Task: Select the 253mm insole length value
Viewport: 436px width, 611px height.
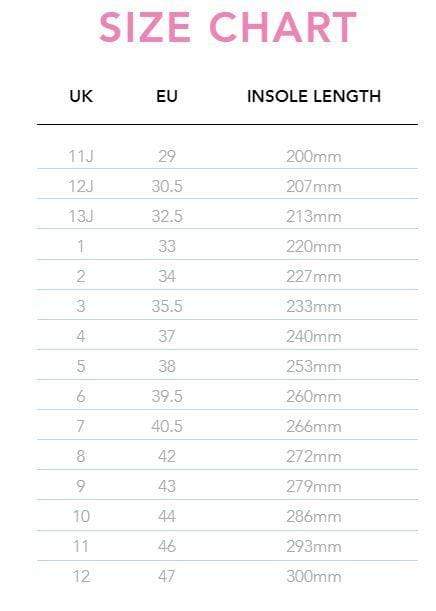Action: [x=314, y=366]
